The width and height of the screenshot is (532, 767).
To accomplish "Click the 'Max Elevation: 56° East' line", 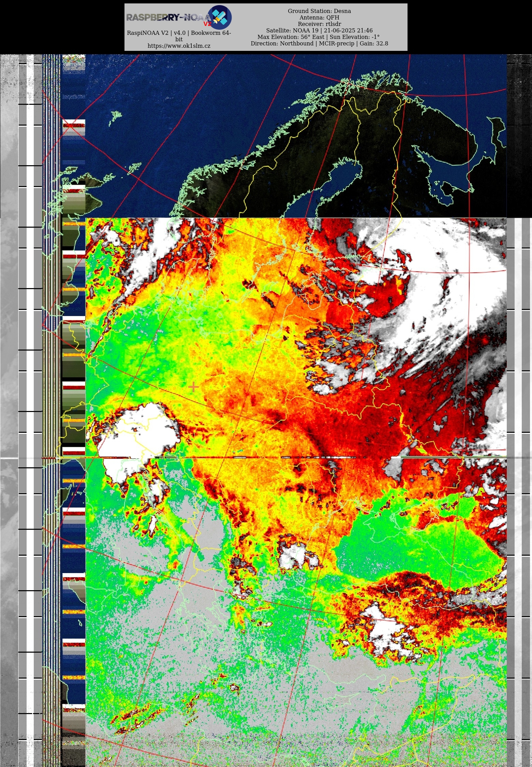I will pos(319,37).
